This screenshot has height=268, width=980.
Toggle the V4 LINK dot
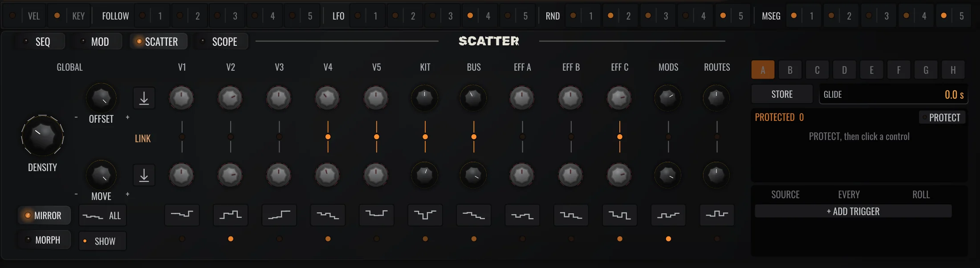(x=328, y=137)
